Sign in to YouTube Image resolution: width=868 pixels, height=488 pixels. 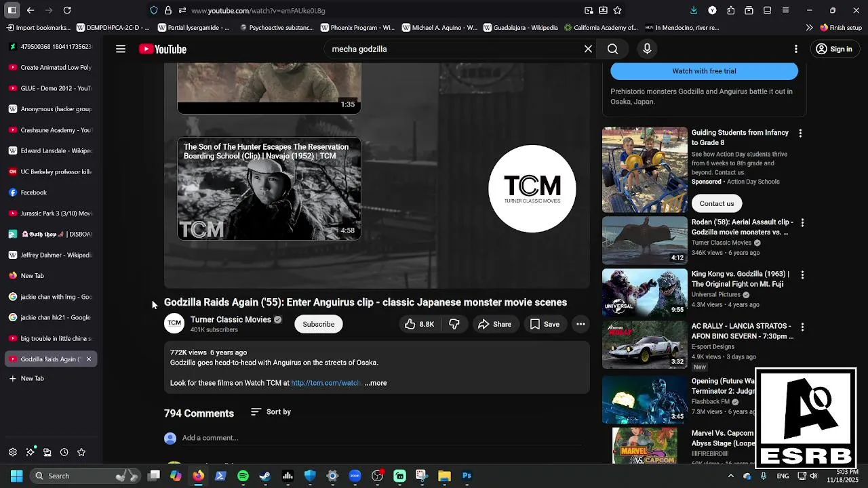[834, 49]
